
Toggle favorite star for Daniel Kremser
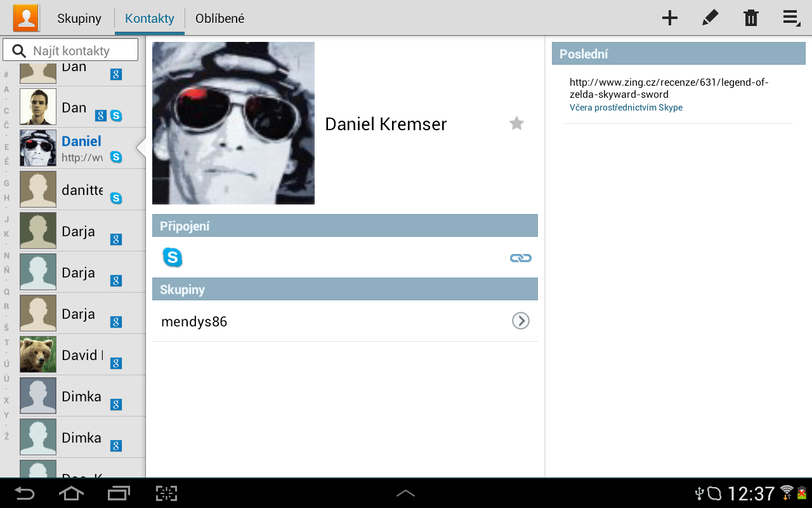coord(517,123)
